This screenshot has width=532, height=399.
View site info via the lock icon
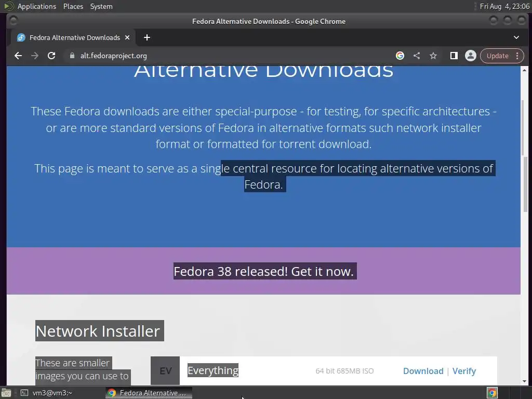coord(72,56)
